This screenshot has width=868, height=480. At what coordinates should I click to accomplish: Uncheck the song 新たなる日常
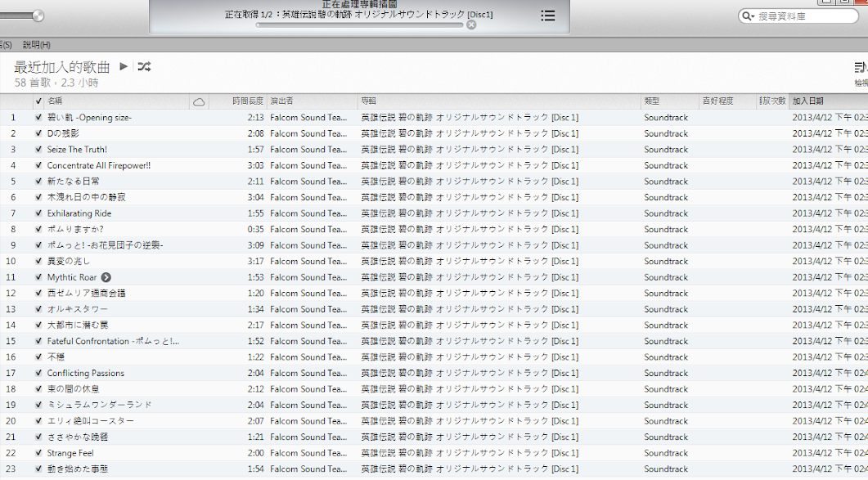pos(38,181)
